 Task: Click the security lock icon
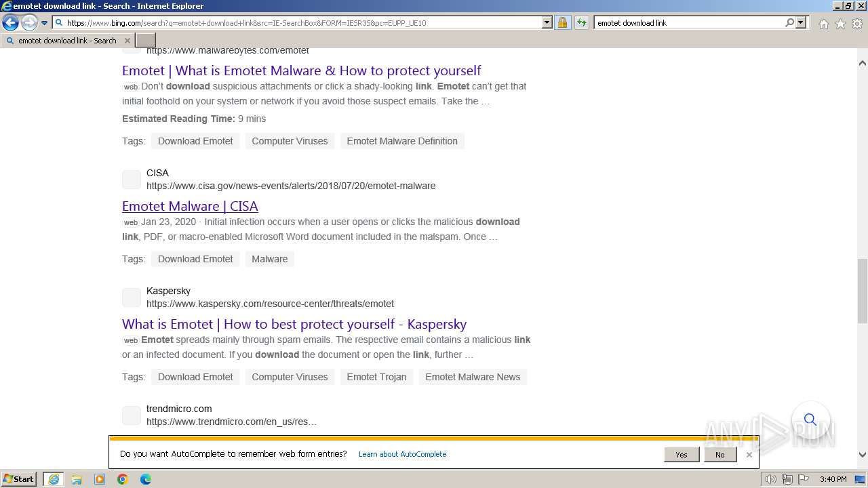(x=562, y=22)
